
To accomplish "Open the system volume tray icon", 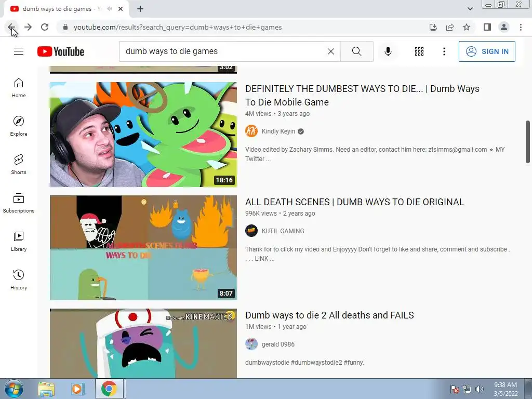I will 480,389.
